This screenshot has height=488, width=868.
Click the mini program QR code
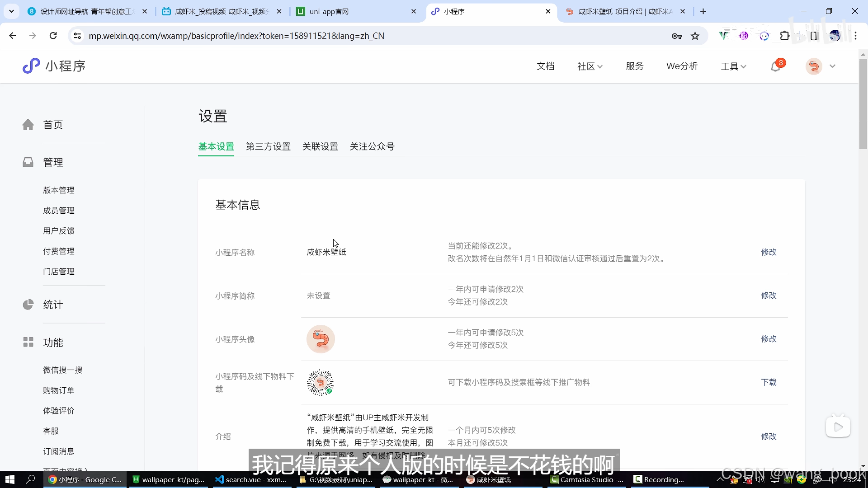tap(321, 382)
